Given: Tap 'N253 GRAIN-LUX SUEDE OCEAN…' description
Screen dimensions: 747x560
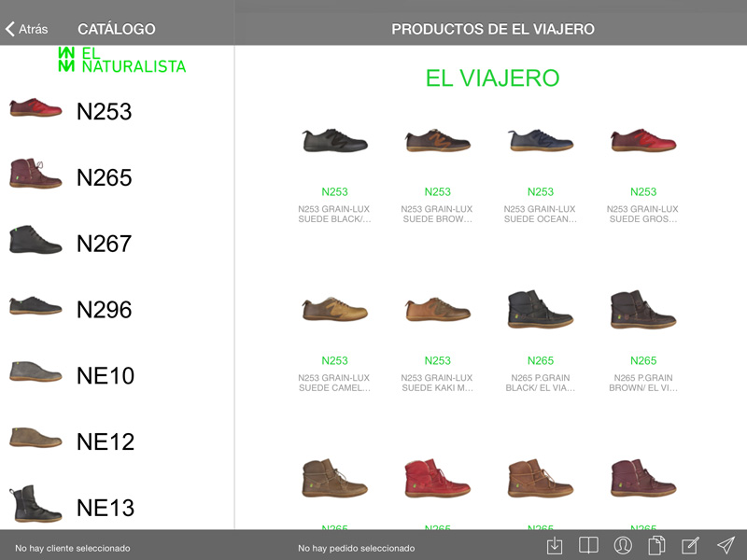Looking at the screenshot, I should [x=541, y=214].
